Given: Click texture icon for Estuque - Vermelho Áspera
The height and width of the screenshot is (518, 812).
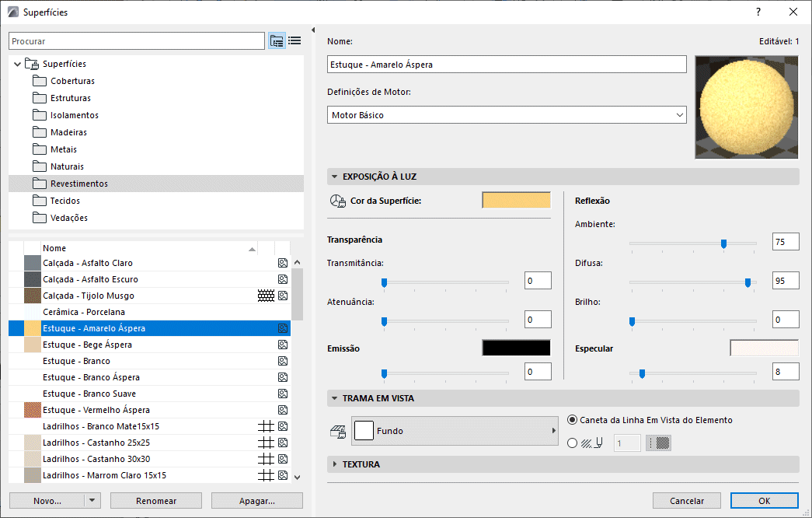Looking at the screenshot, I should point(283,410).
